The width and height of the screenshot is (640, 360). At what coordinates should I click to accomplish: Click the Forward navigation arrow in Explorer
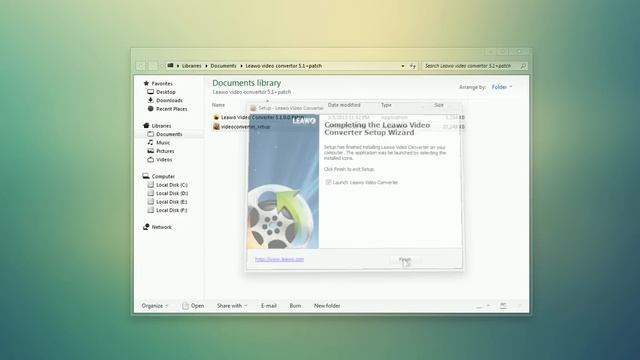point(153,66)
